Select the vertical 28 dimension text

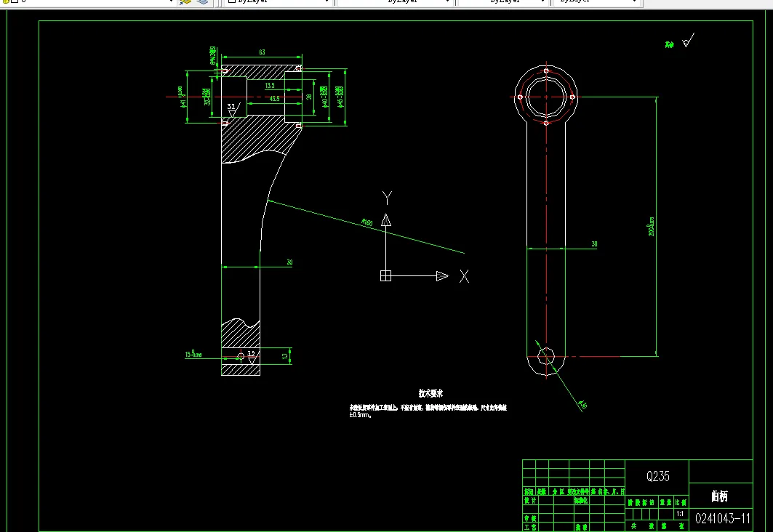click(309, 97)
